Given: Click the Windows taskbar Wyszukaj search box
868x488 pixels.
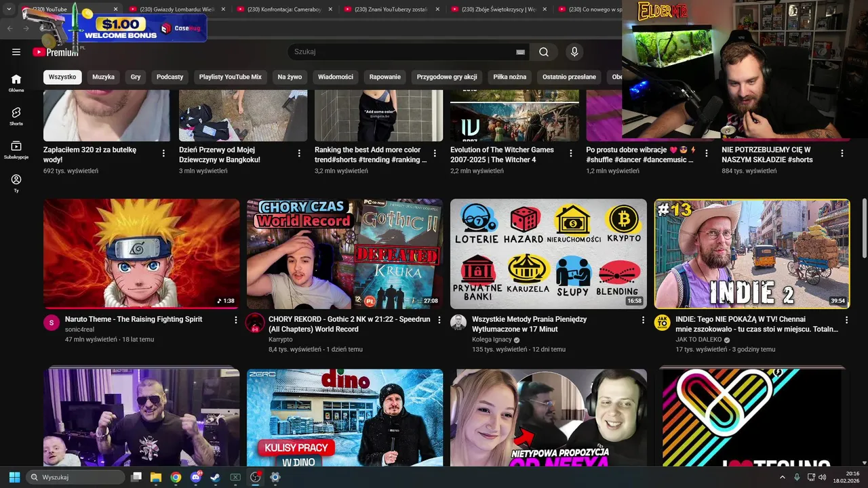Looking at the screenshot, I should click(75, 477).
